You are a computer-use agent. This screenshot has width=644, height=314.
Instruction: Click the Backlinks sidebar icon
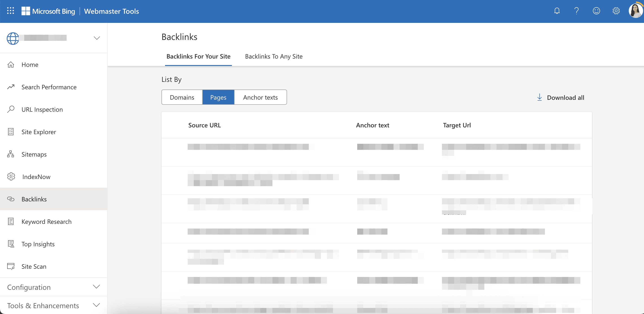click(x=11, y=199)
